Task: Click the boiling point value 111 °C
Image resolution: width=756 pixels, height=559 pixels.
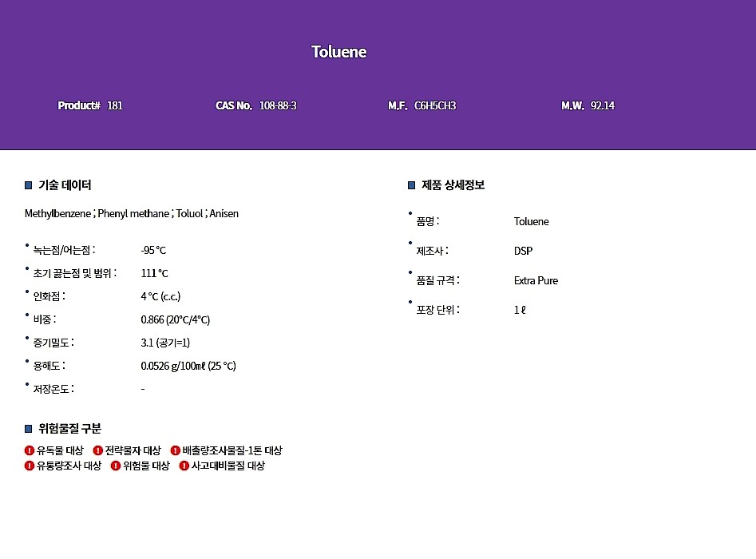Action: (x=154, y=273)
